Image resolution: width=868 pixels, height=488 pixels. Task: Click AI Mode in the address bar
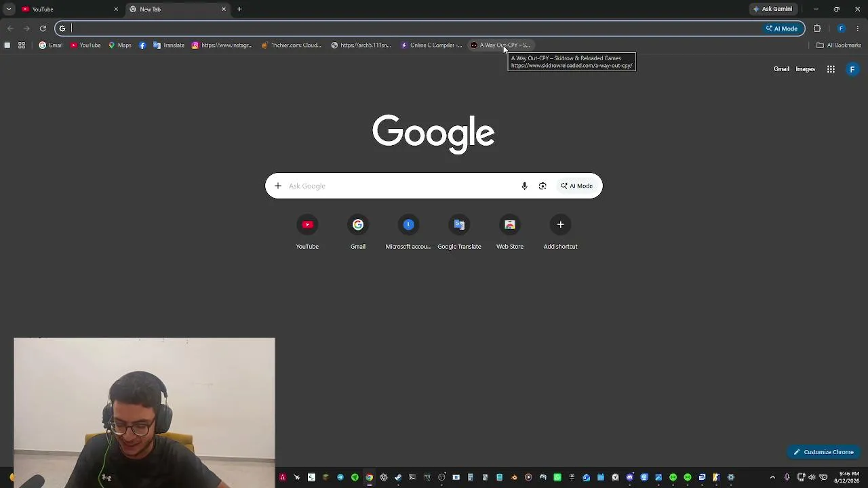click(782, 28)
